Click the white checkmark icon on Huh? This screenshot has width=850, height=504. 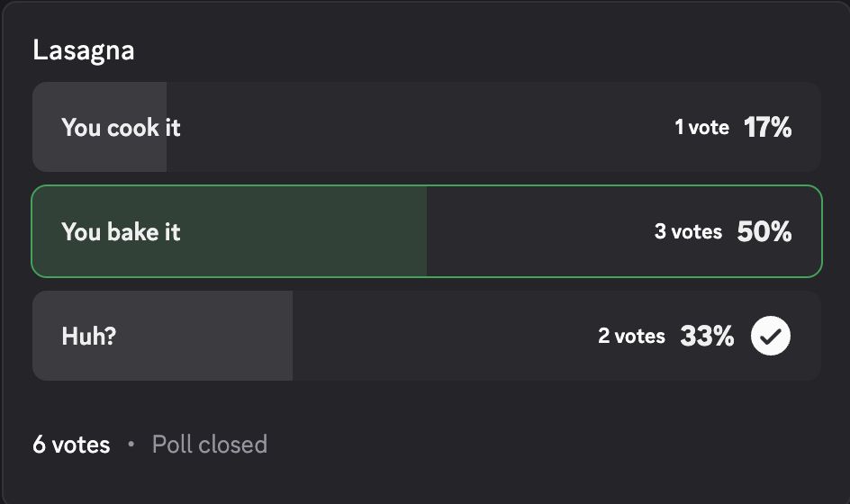click(770, 336)
